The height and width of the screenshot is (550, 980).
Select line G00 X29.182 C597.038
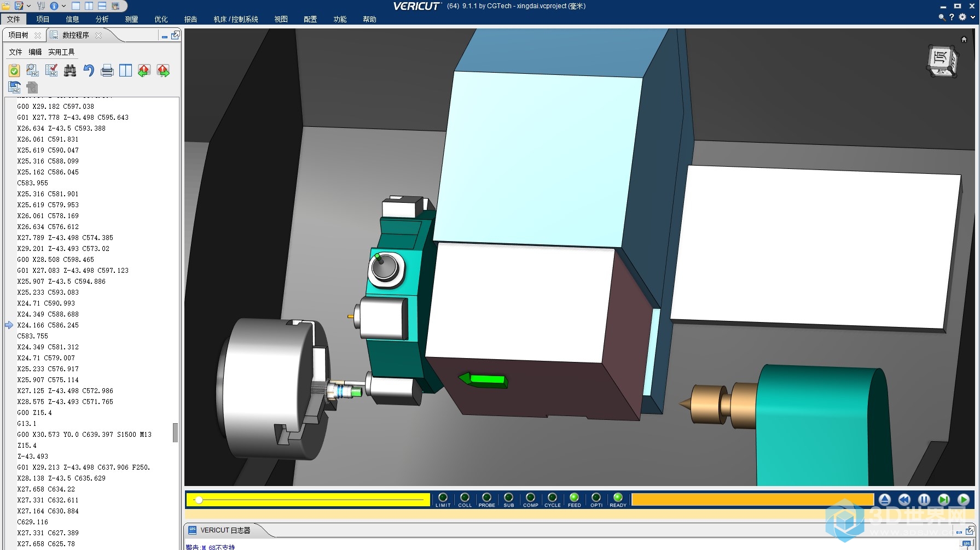tap(55, 107)
